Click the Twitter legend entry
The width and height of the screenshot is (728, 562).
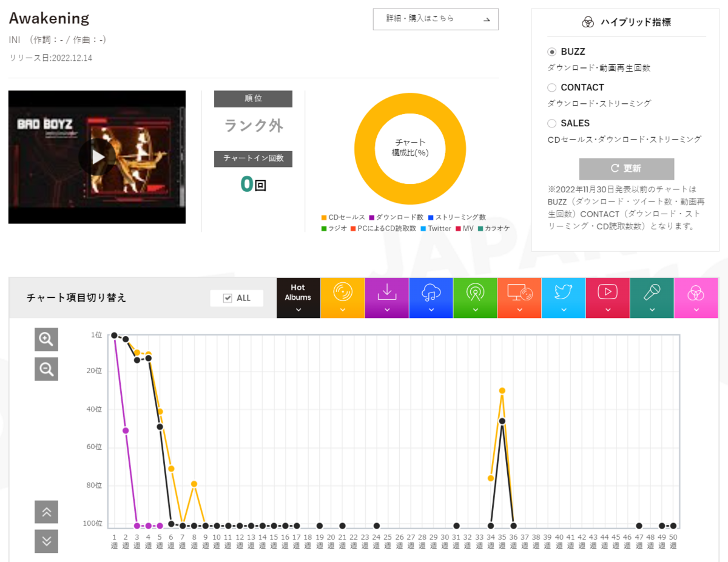tap(436, 229)
